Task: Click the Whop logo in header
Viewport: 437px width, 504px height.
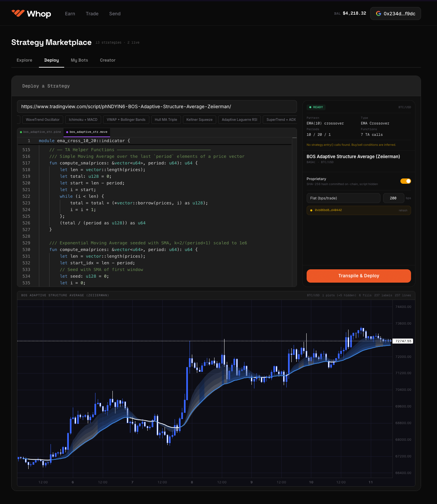Action: click(x=31, y=14)
